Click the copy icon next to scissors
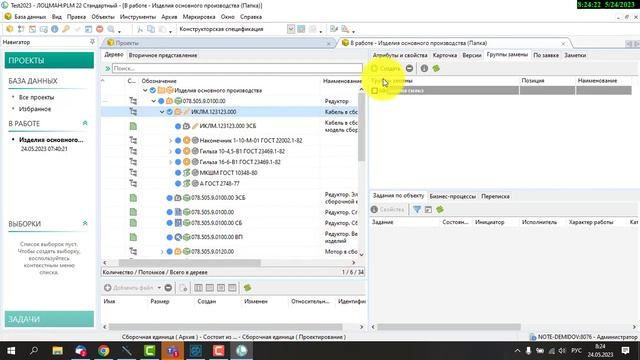Viewport: 640px width, 360px height. (x=151, y=29)
